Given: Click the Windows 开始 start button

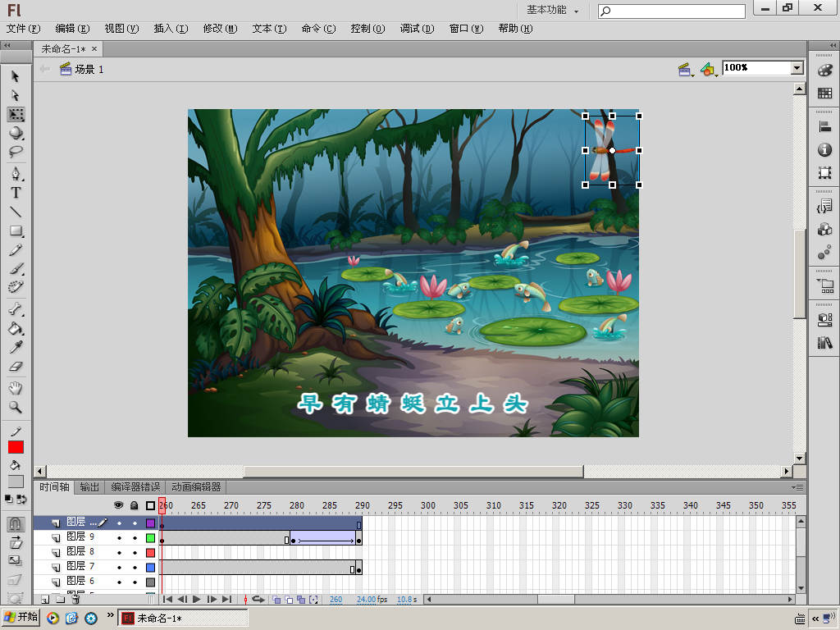Looking at the screenshot, I should pyautogui.click(x=21, y=618).
